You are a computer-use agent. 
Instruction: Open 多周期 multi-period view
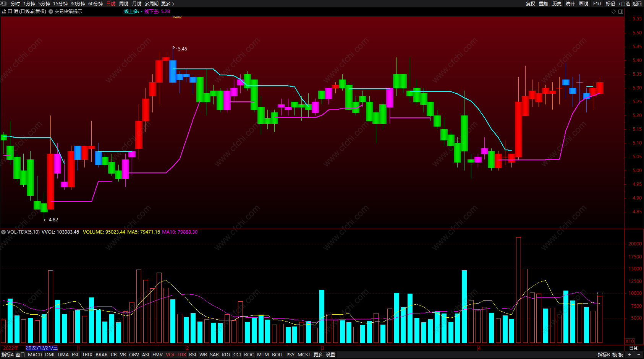[152, 3]
